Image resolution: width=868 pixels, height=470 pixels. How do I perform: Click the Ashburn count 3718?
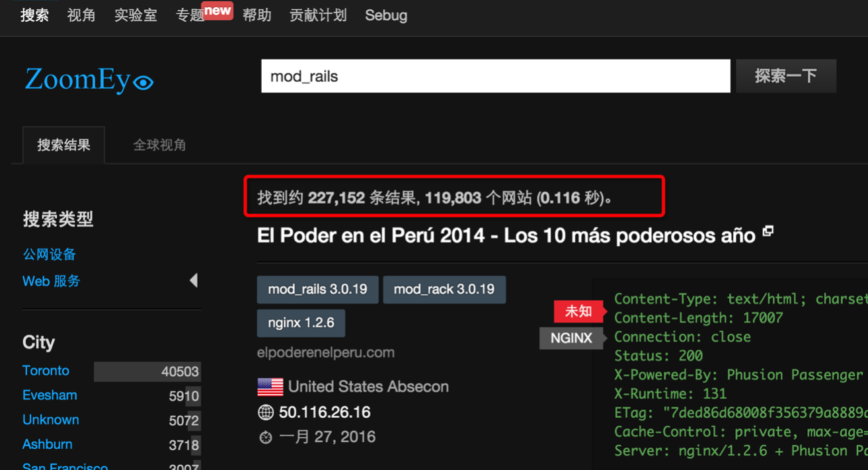[184, 445]
